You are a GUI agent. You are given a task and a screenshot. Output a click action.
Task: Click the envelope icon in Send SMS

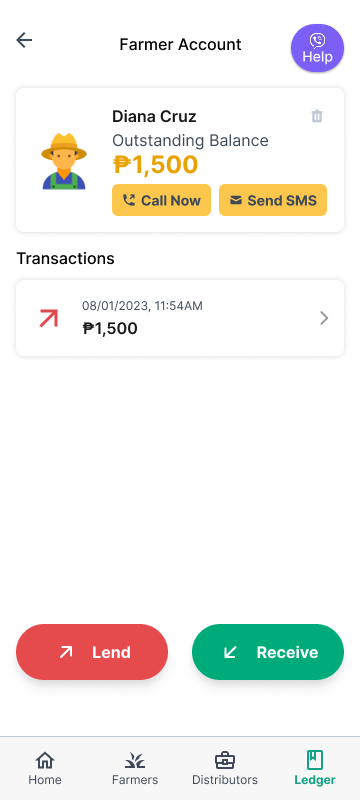click(236, 200)
